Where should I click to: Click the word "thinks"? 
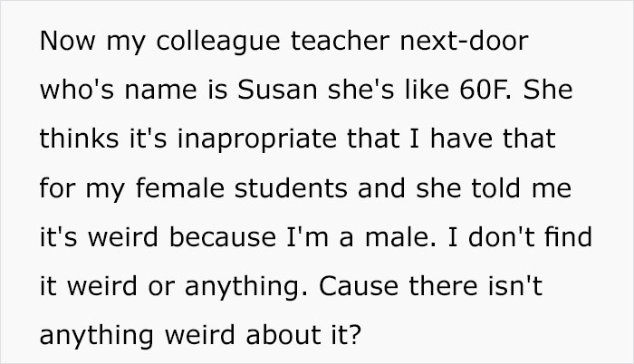point(80,139)
